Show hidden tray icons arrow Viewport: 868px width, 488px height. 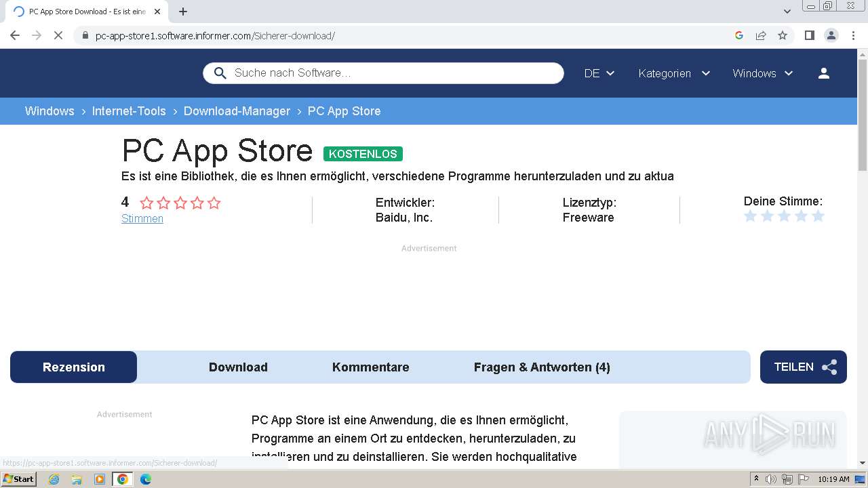(x=756, y=479)
